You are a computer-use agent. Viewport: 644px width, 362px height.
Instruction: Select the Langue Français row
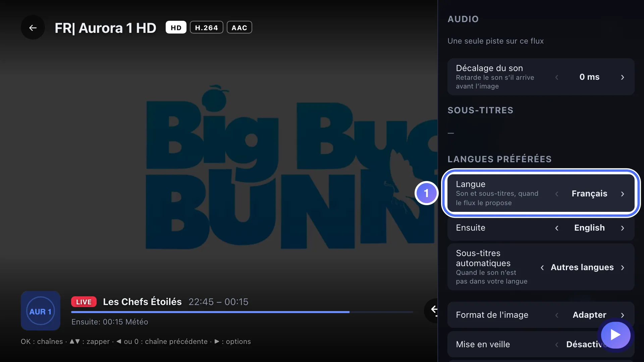click(x=541, y=193)
